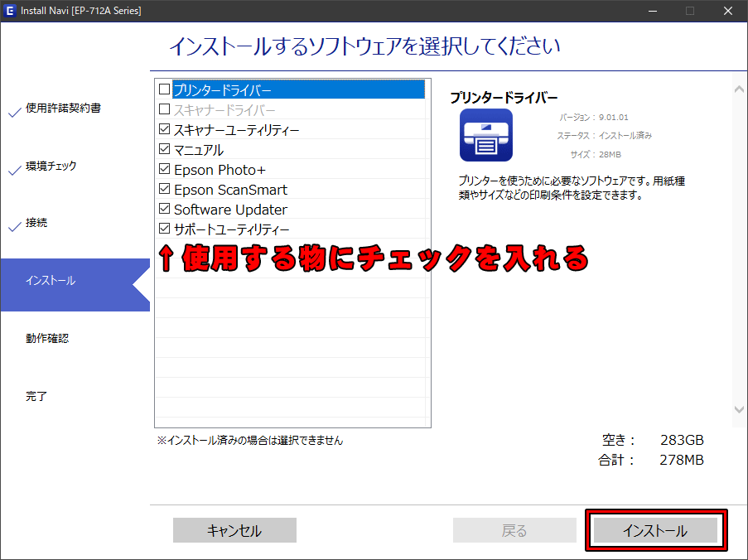Click the Epson E icon in title bar
Screen dimensions: 748x560
[x=9, y=11]
